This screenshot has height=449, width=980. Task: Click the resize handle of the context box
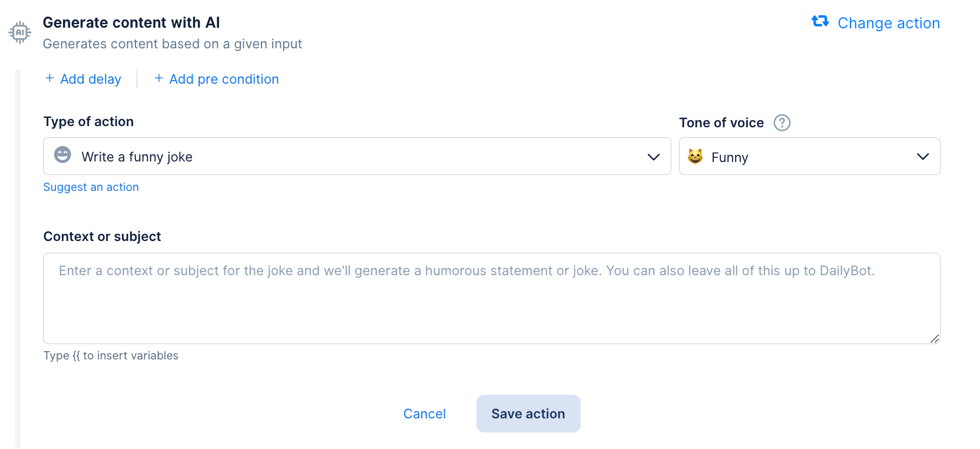[934, 338]
